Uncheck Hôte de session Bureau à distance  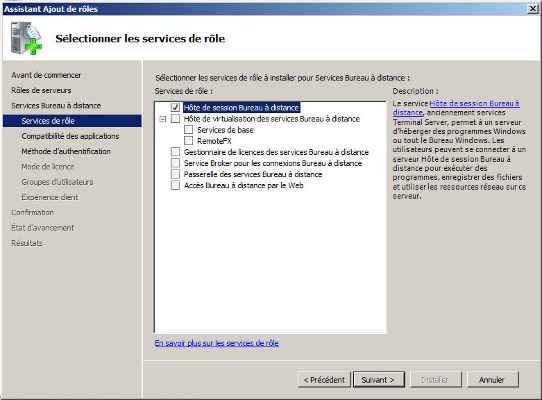coord(176,108)
